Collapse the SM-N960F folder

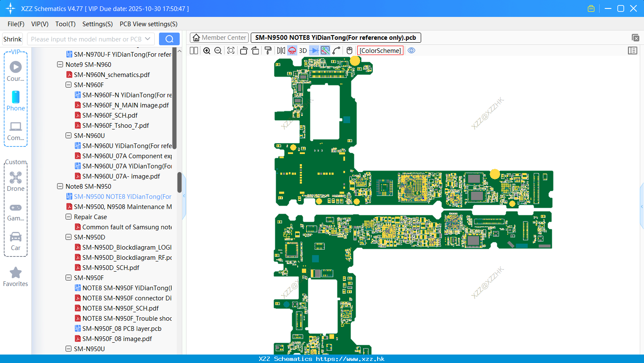69,85
